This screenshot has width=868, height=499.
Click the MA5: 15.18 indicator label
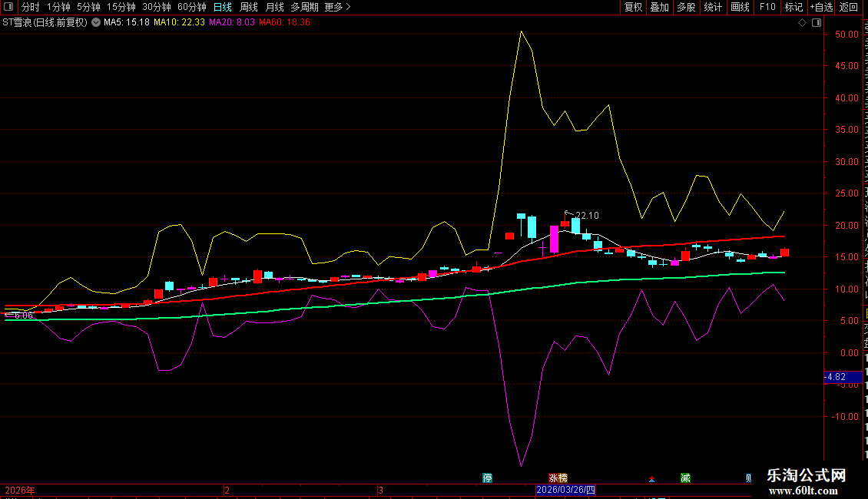click(x=127, y=23)
